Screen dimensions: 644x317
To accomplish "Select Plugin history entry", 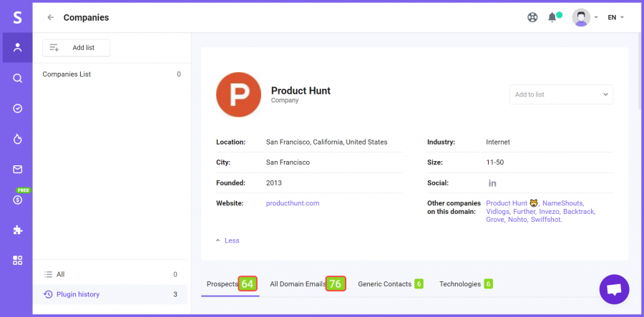I will (x=110, y=294).
